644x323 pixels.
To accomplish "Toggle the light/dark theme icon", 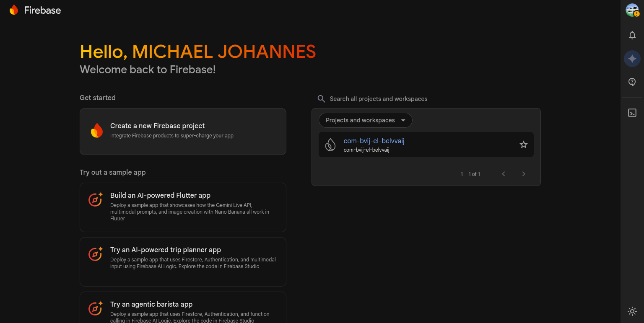I will [x=632, y=311].
